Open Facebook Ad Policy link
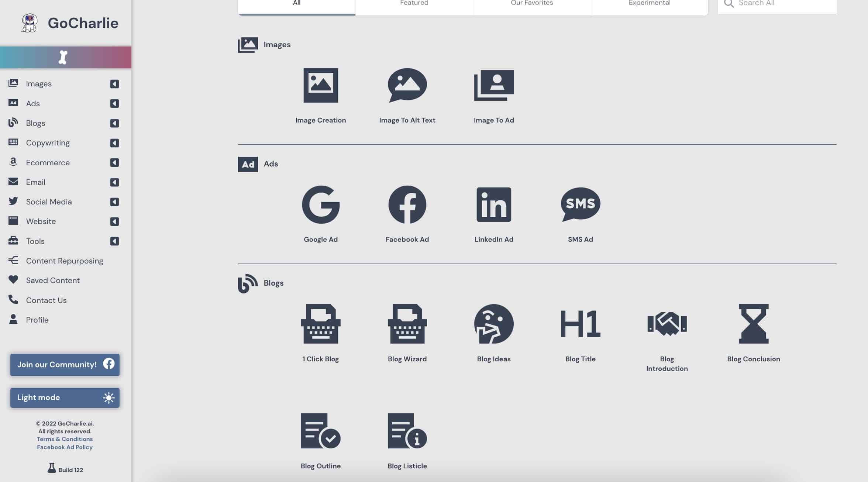This screenshot has width=868, height=482. coord(65,447)
